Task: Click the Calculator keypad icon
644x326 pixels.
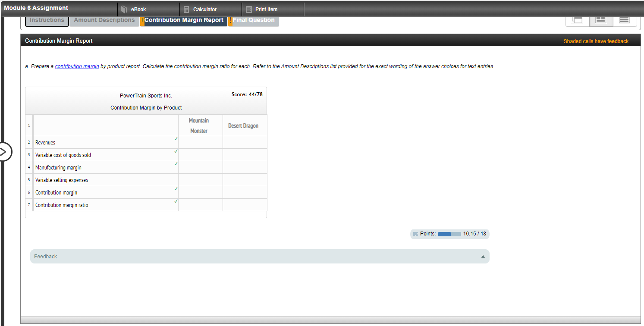Action: point(186,9)
